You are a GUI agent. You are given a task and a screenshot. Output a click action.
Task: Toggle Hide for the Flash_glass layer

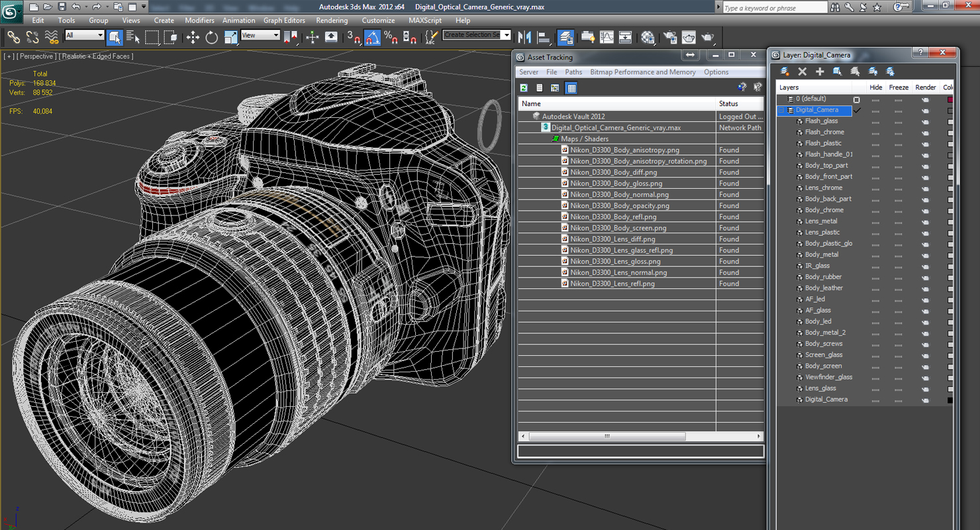point(875,122)
